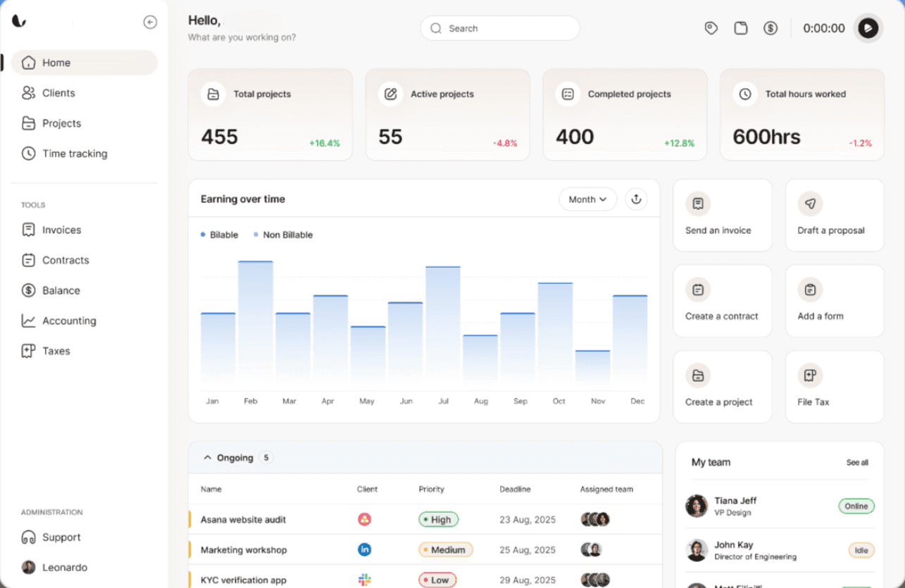
Task: Click Tiana Jeff's Online status badge
Action: pyautogui.click(x=856, y=506)
